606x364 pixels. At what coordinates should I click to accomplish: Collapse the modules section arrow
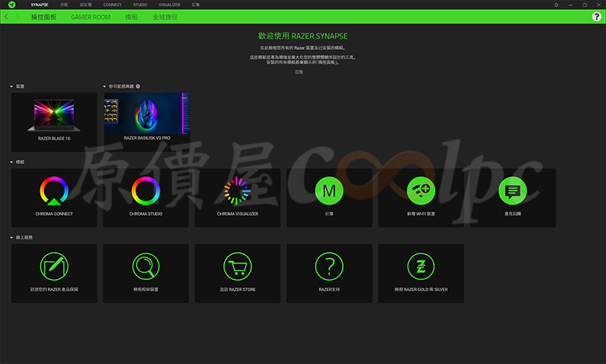click(x=11, y=162)
